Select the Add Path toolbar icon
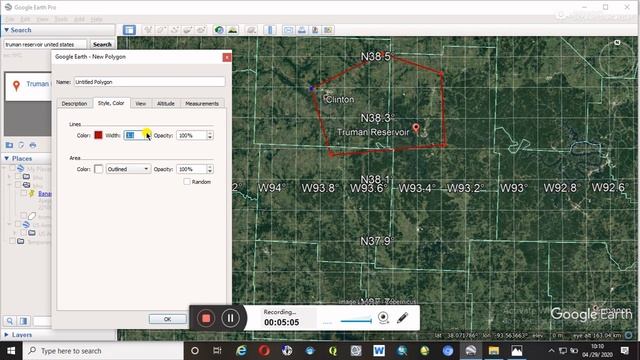 tap(175, 30)
